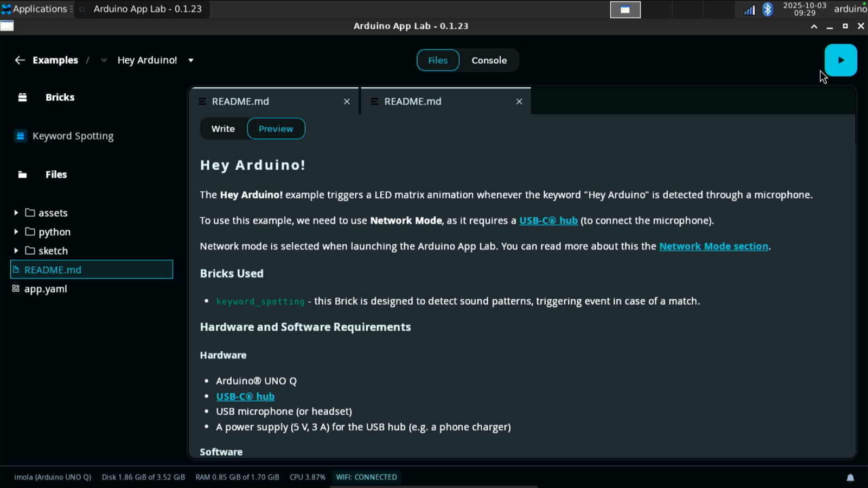Viewport: 868px width, 488px height.
Task: Click the back arrow next to Examples
Action: point(20,60)
